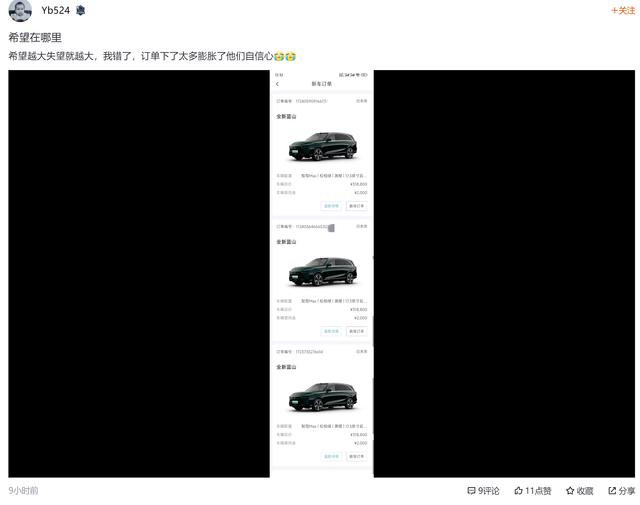The height and width of the screenshot is (505, 640).
Task: Click the post body text about 订单
Action: coord(141,56)
